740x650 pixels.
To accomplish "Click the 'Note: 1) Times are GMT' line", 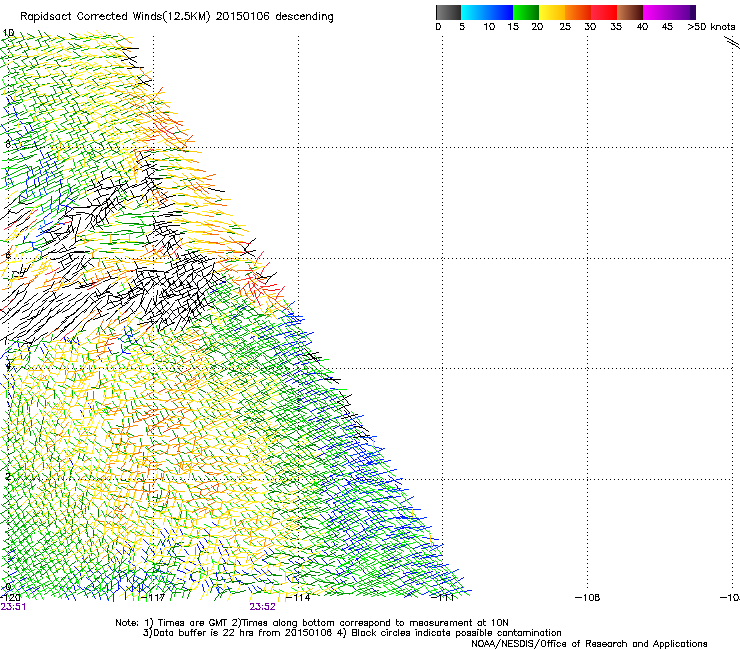I will point(312,623).
